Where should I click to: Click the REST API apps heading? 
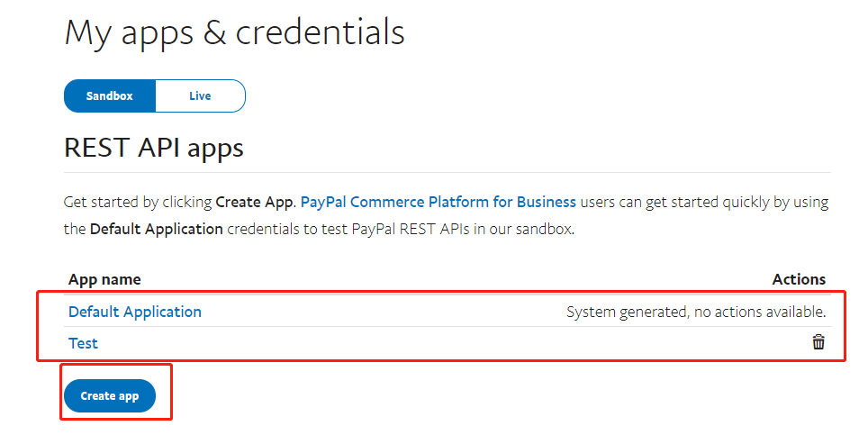[154, 148]
